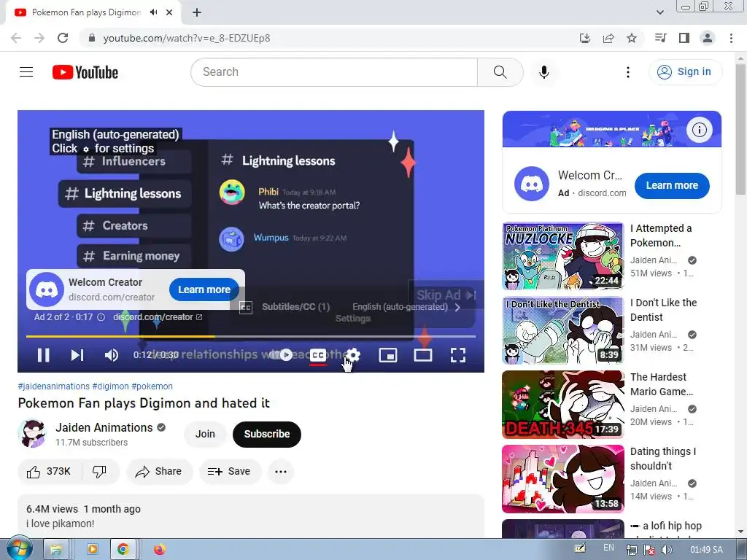Open Jaiden Animations channel avatar
Screen dimensions: 747x560
click(x=32, y=434)
